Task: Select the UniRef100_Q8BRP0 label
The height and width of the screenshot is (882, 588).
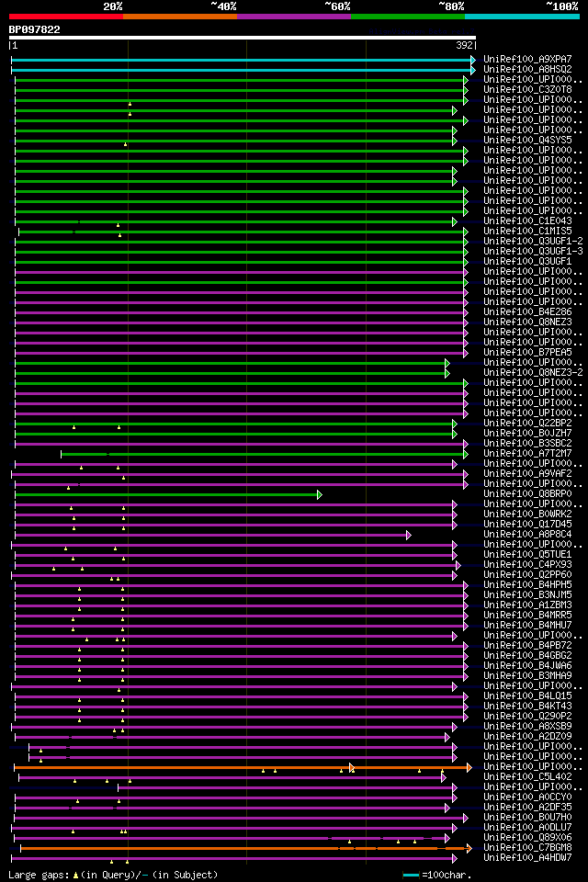Action: click(527, 494)
